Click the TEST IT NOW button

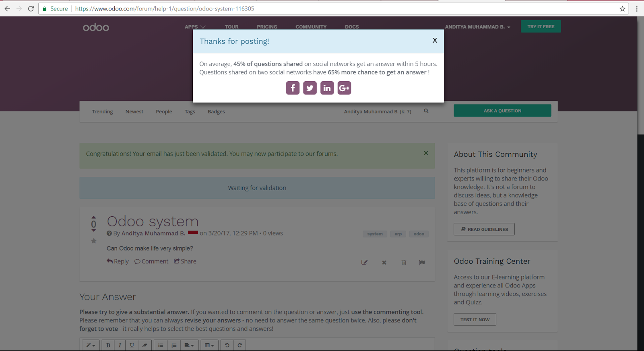pos(475,320)
